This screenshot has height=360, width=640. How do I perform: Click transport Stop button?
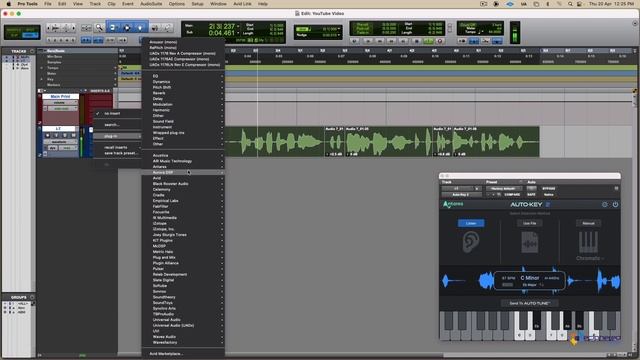[x=416, y=41]
